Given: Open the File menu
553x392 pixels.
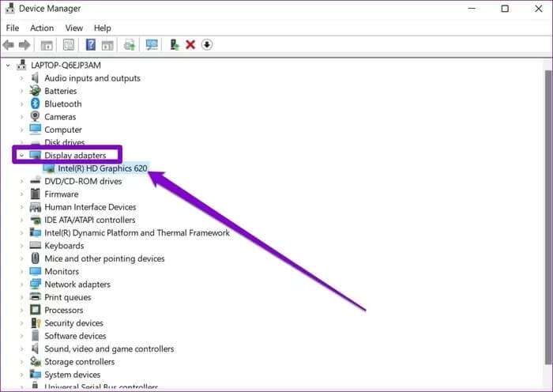Looking at the screenshot, I should (13, 28).
